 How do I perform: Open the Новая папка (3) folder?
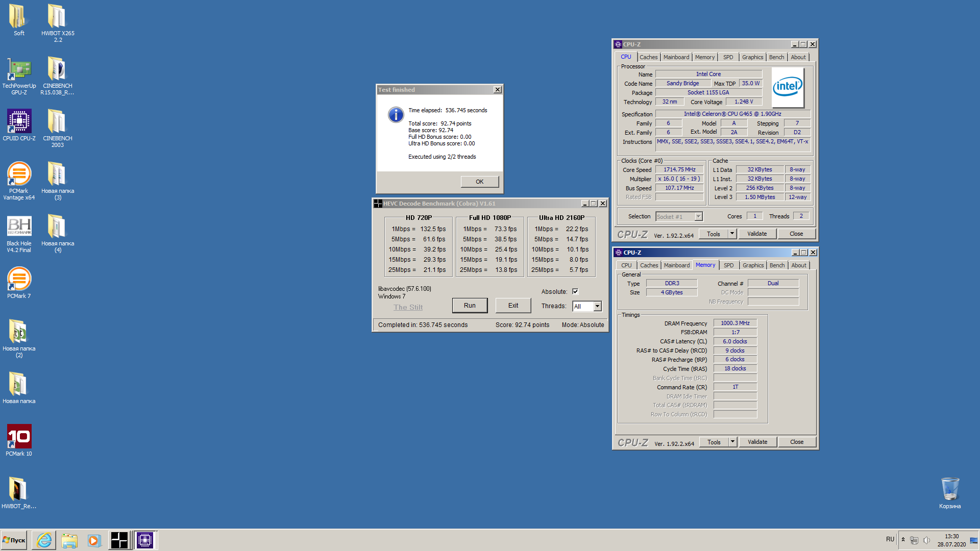tap(58, 181)
